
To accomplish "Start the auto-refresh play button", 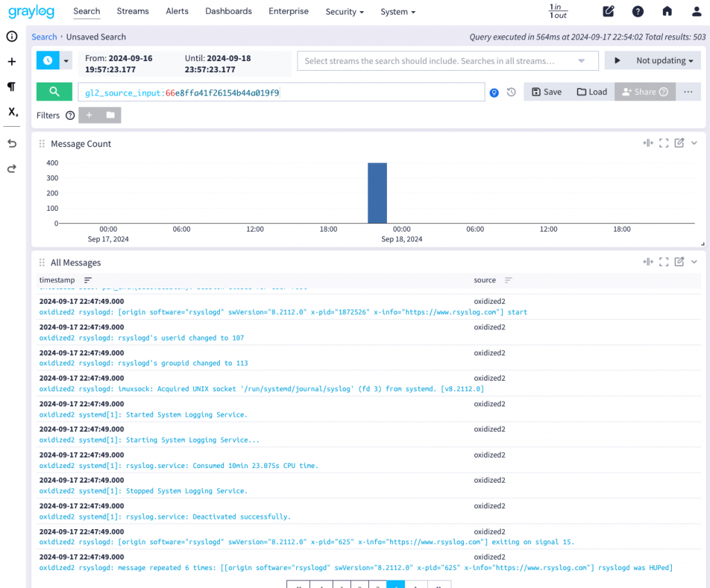I will (616, 60).
